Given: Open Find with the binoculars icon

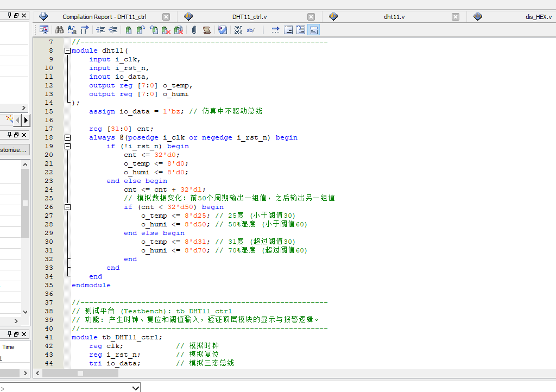Looking at the screenshot, I should pos(60,30).
